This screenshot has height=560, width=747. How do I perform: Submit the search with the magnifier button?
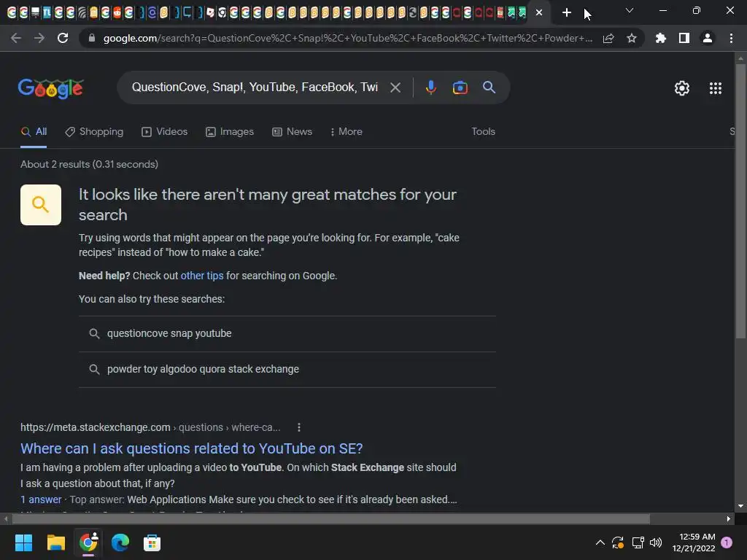point(489,87)
